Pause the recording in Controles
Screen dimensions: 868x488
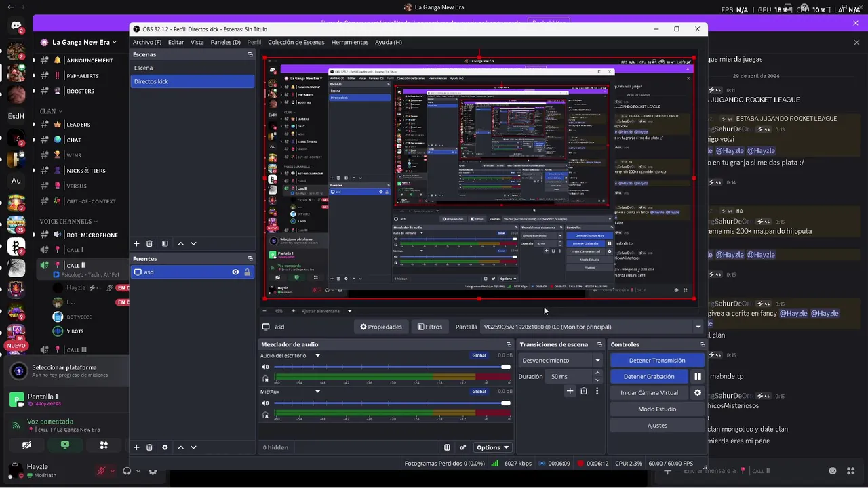pos(697,376)
